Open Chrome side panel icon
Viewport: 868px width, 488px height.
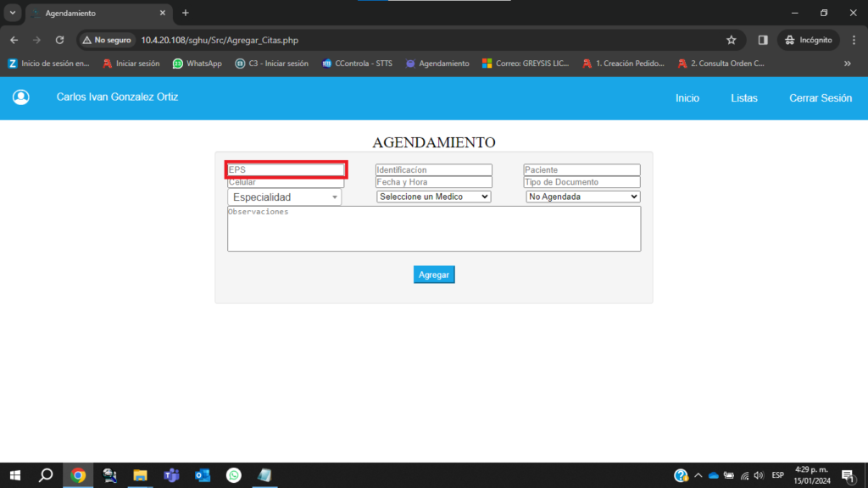pos(763,40)
